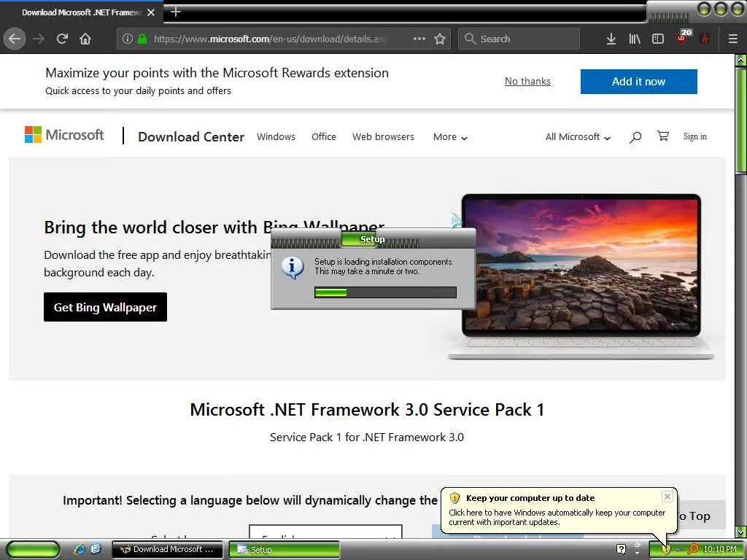Click the Setup dialog progress bar
Image resolution: width=747 pixels, height=560 pixels.
(385, 292)
